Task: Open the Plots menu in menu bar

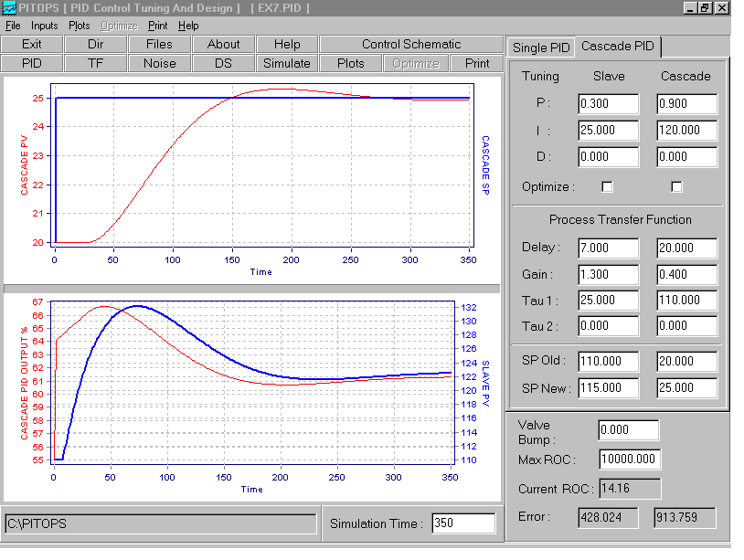Action: pos(80,26)
